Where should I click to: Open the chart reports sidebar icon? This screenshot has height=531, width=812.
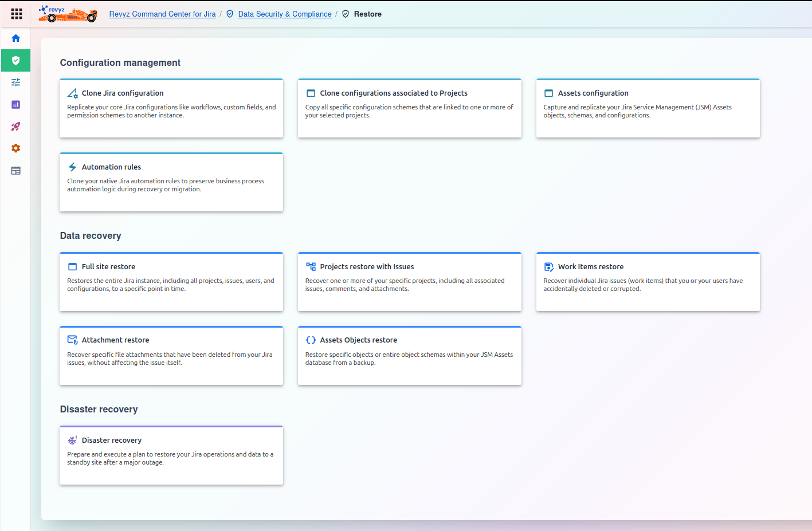tap(16, 104)
